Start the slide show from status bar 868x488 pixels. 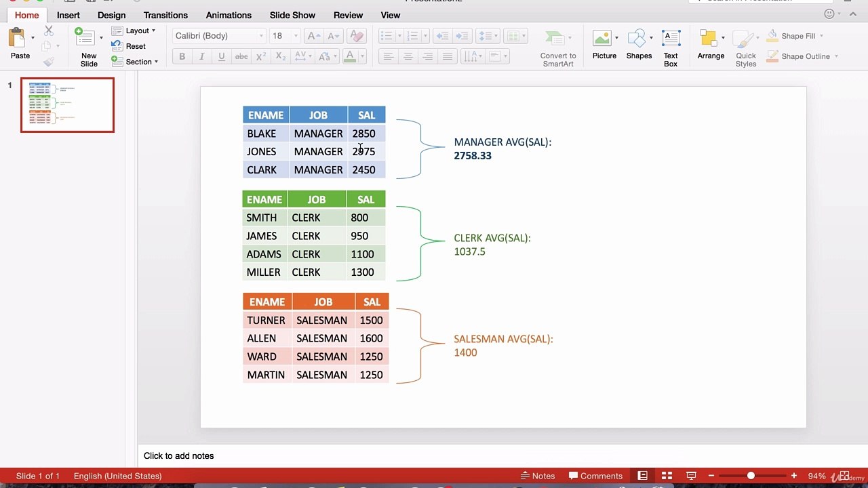tap(691, 476)
